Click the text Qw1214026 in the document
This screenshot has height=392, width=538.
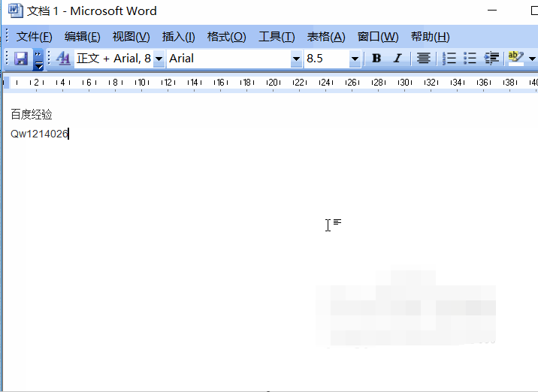click(x=39, y=134)
